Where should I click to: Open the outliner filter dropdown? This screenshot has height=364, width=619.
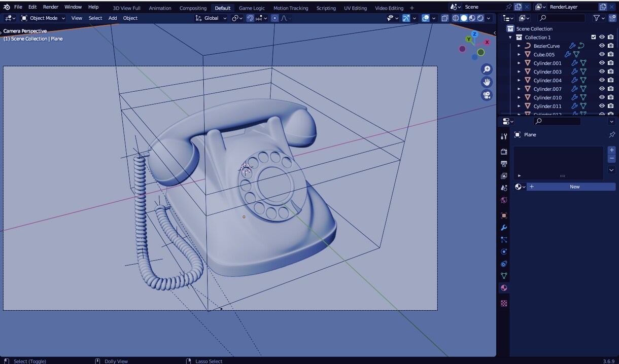coord(599,18)
